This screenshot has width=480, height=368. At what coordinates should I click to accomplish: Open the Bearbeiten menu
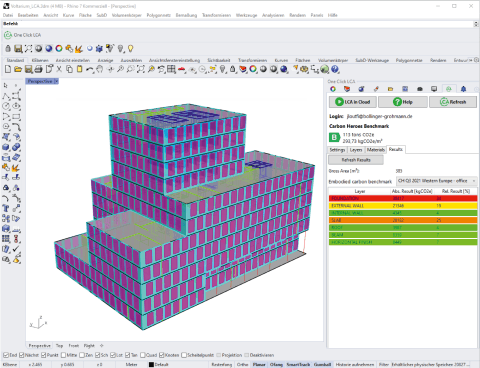point(28,15)
